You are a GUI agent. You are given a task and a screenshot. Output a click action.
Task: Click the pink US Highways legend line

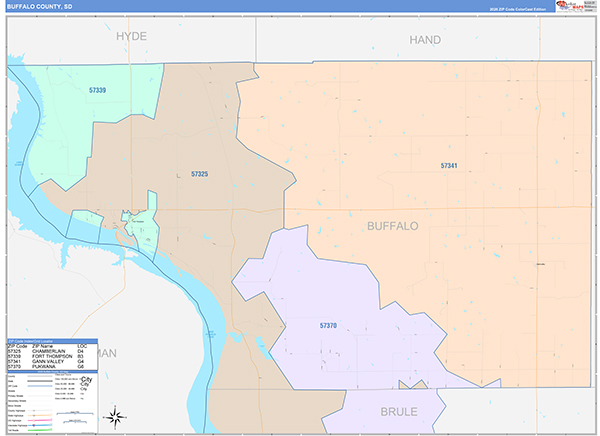click(x=40, y=420)
